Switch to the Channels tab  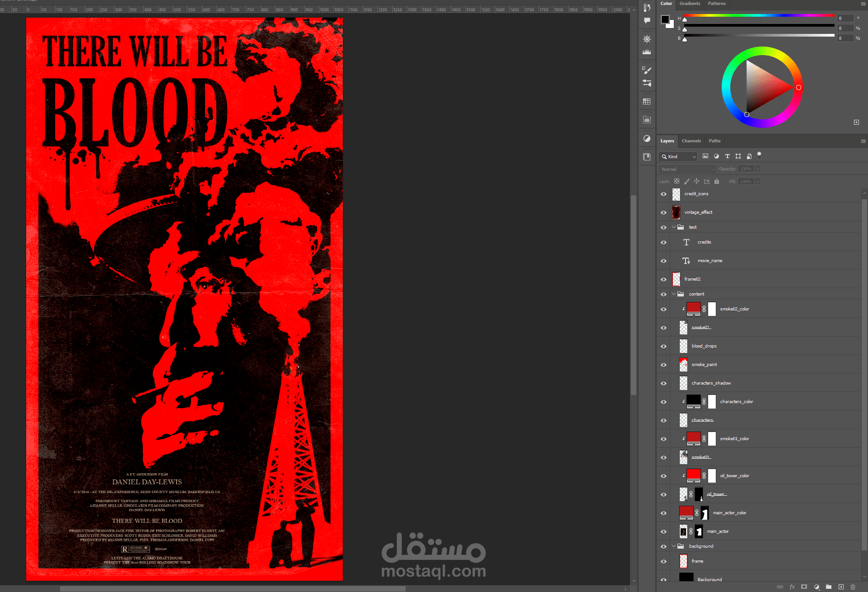(x=691, y=141)
